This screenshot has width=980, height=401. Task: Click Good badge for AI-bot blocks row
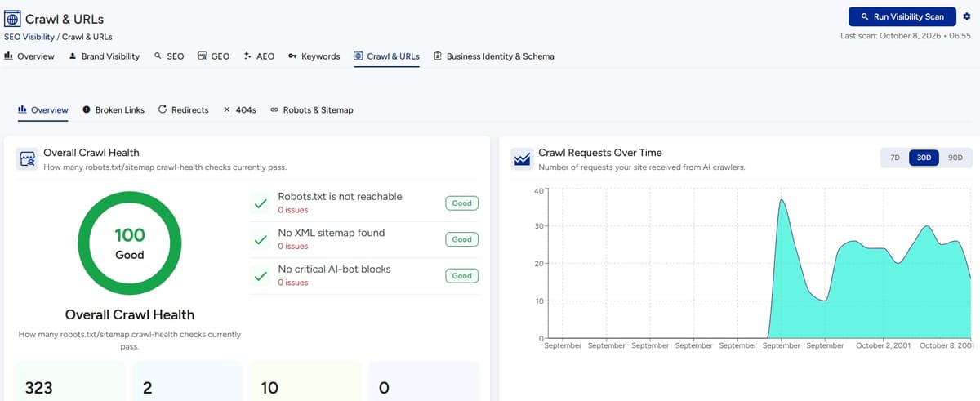tap(462, 275)
